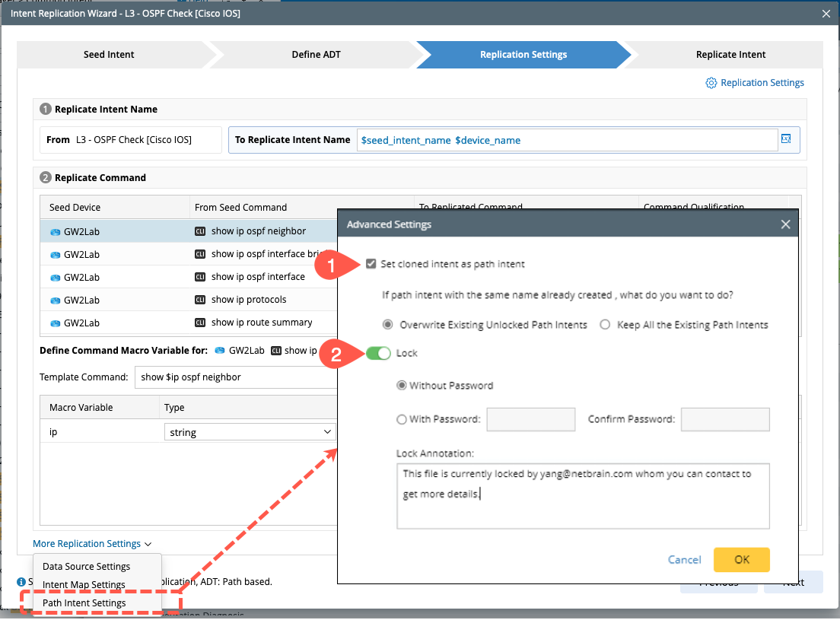This screenshot has height=620, width=840.
Task: Click the Replication Settings link
Action: coord(762,83)
